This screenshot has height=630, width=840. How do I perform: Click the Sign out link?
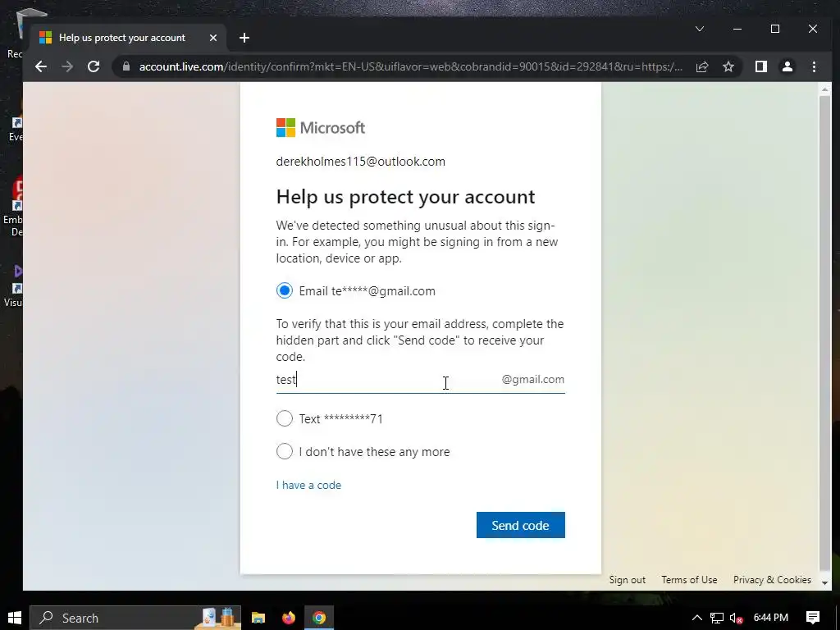click(627, 580)
